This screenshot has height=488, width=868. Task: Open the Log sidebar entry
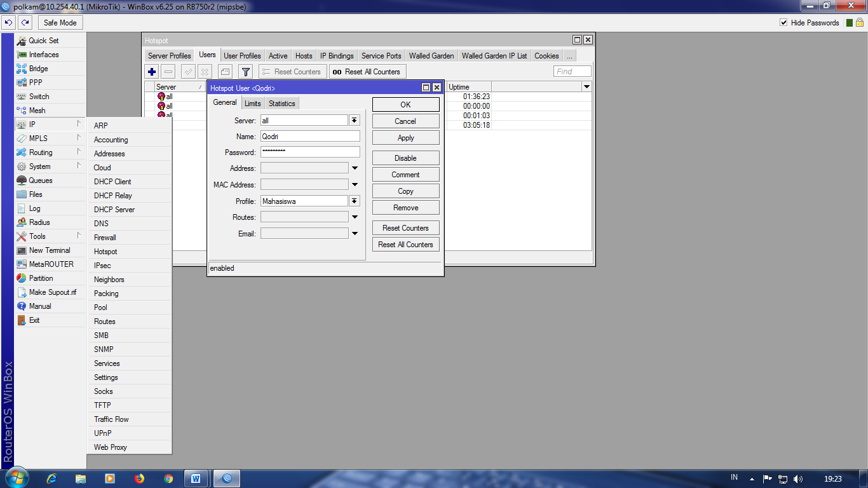50,208
